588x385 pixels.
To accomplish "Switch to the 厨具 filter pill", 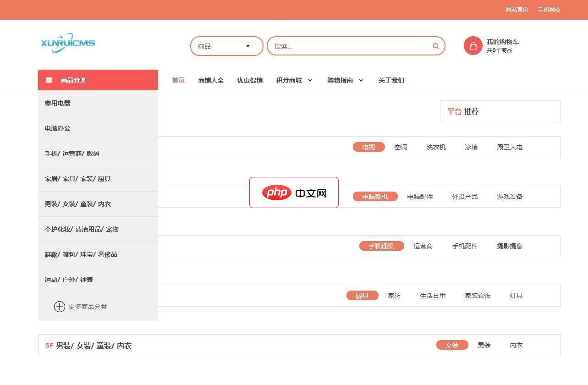I will [363, 296].
